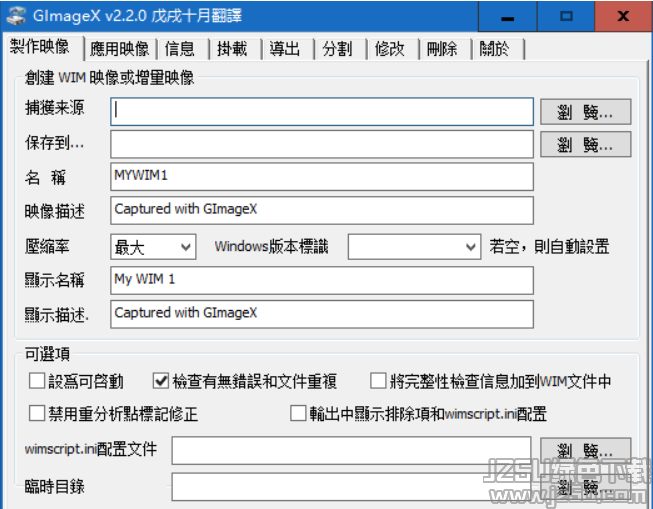The height and width of the screenshot is (509, 653).
Task: Close the GImageX window
Action: tap(623, 17)
